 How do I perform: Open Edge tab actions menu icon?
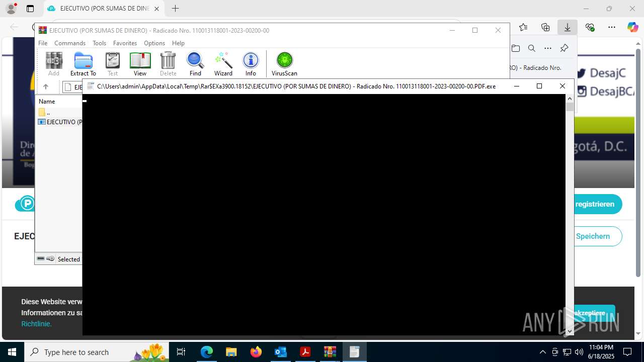tap(30, 9)
